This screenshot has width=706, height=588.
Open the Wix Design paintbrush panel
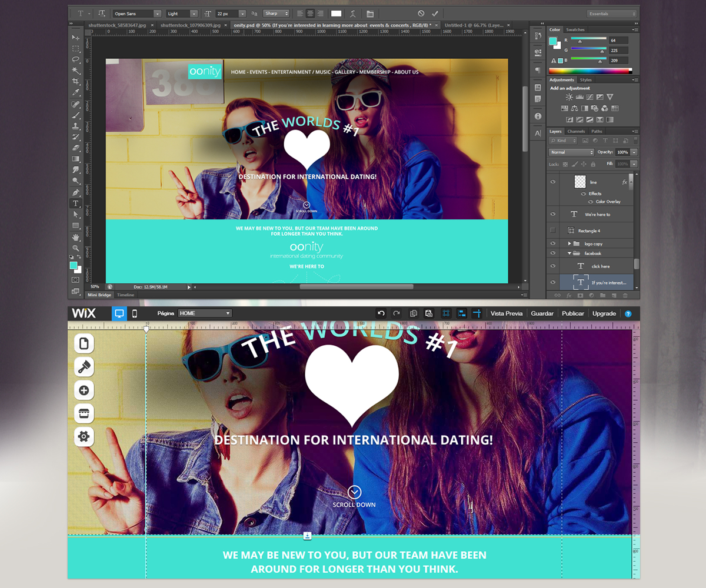[84, 367]
